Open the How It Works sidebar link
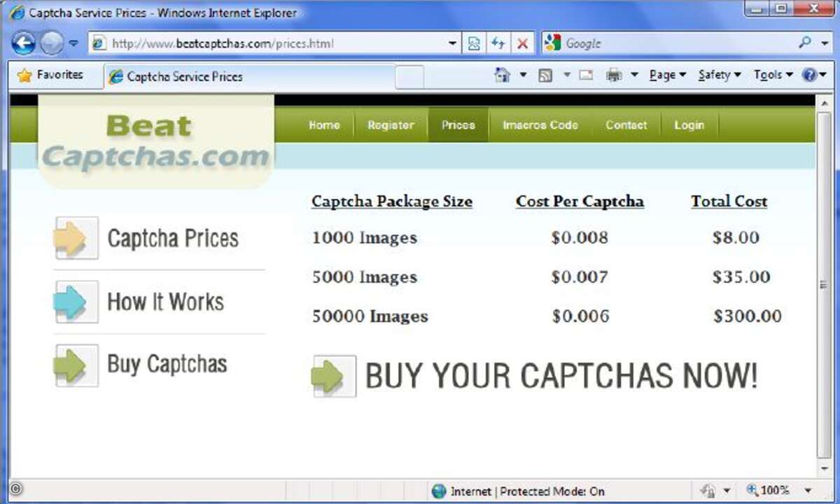The image size is (840, 504). (x=166, y=302)
